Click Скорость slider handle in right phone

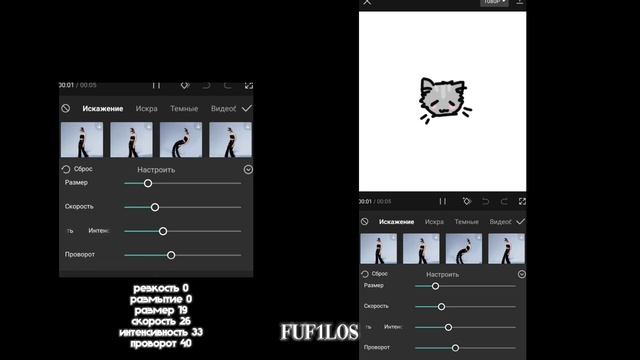coord(441,307)
